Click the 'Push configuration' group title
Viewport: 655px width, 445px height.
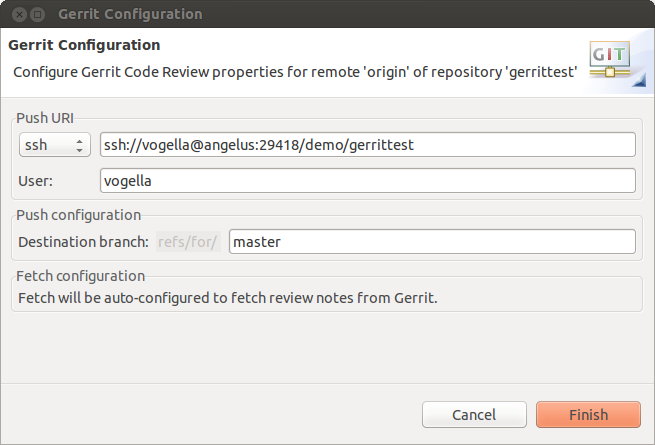click(79, 215)
